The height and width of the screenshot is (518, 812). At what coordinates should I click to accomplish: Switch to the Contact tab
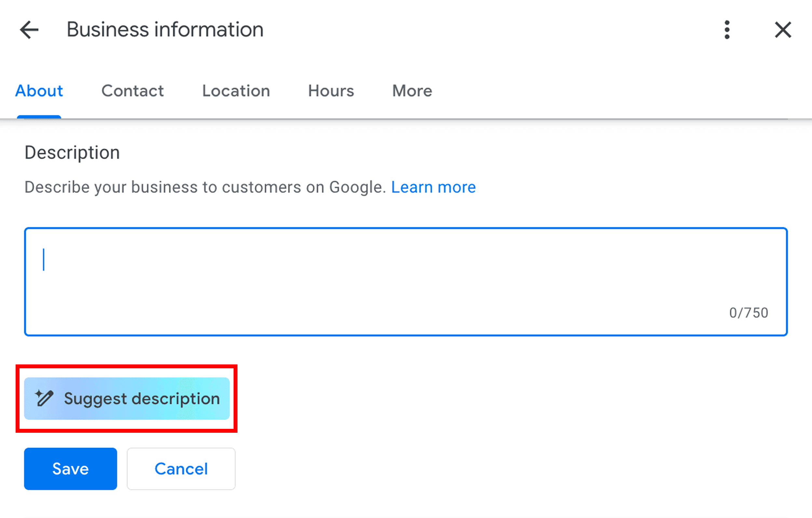[132, 91]
